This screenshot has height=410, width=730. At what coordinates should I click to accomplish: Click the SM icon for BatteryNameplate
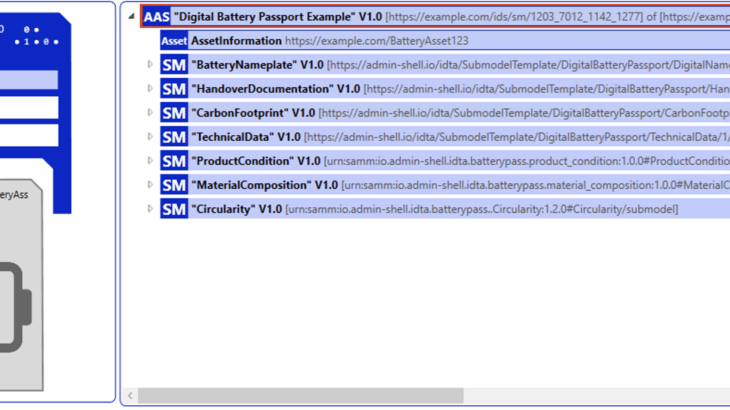(174, 65)
